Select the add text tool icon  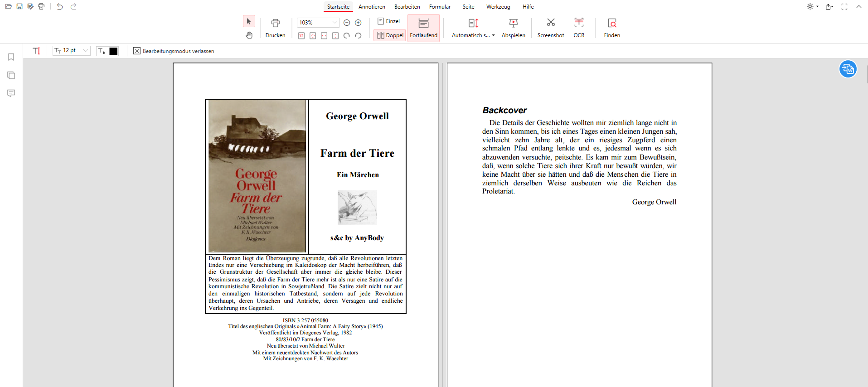pyautogui.click(x=37, y=51)
